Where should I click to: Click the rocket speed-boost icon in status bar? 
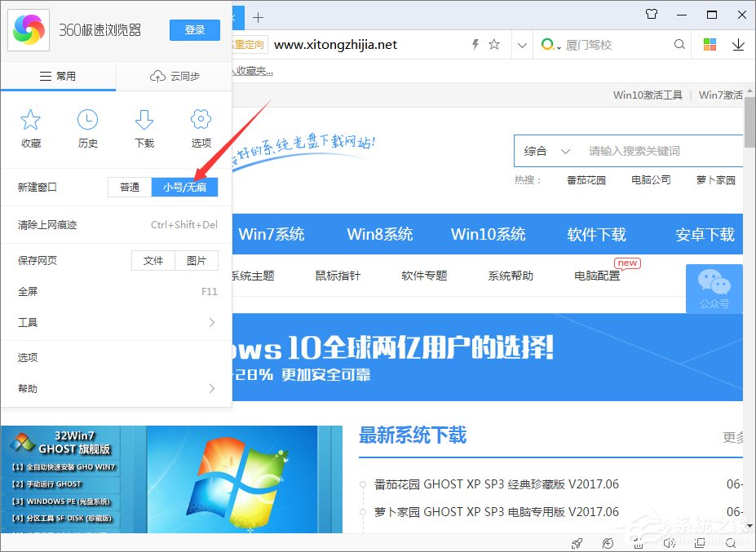pos(577,543)
